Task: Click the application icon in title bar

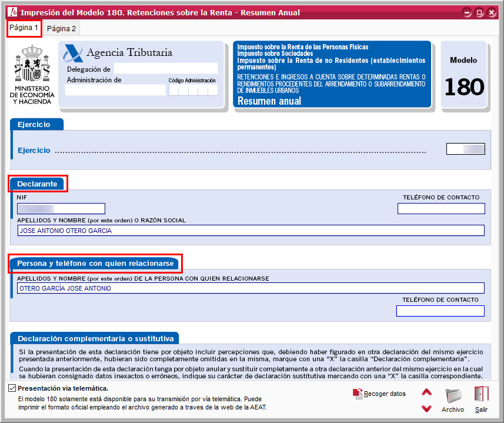Action: [12, 12]
